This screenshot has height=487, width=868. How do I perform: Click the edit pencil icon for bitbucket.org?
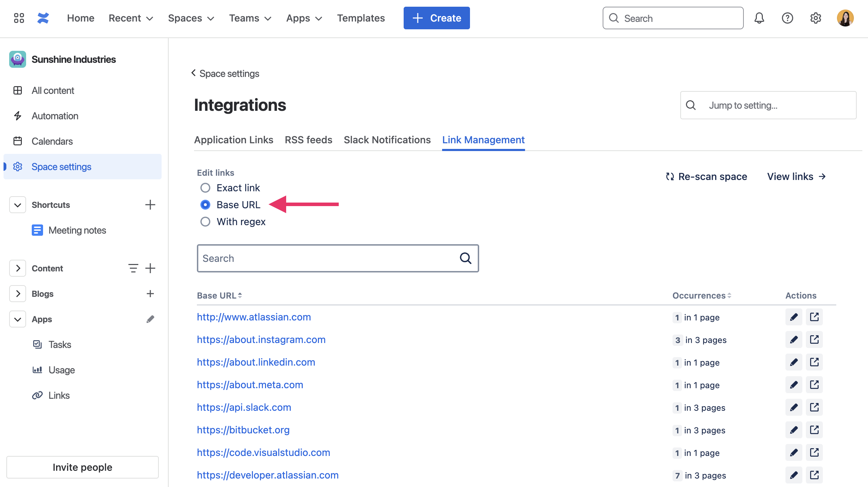(794, 429)
